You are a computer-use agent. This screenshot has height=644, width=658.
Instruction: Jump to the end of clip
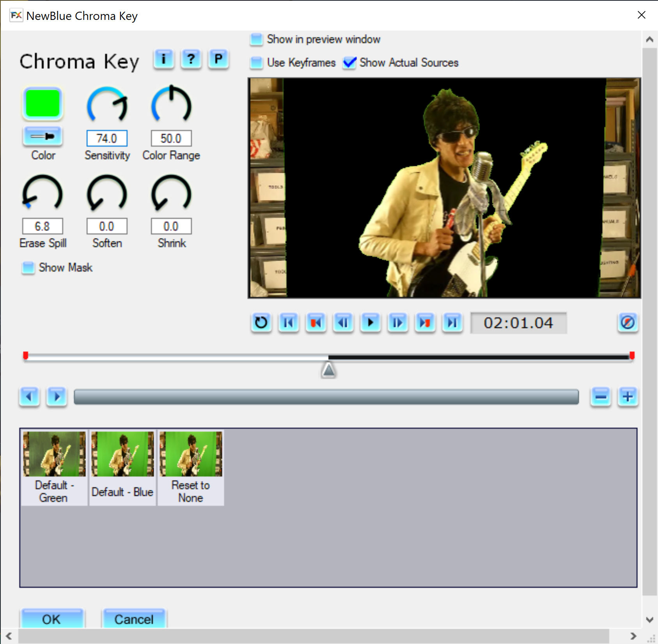click(452, 323)
